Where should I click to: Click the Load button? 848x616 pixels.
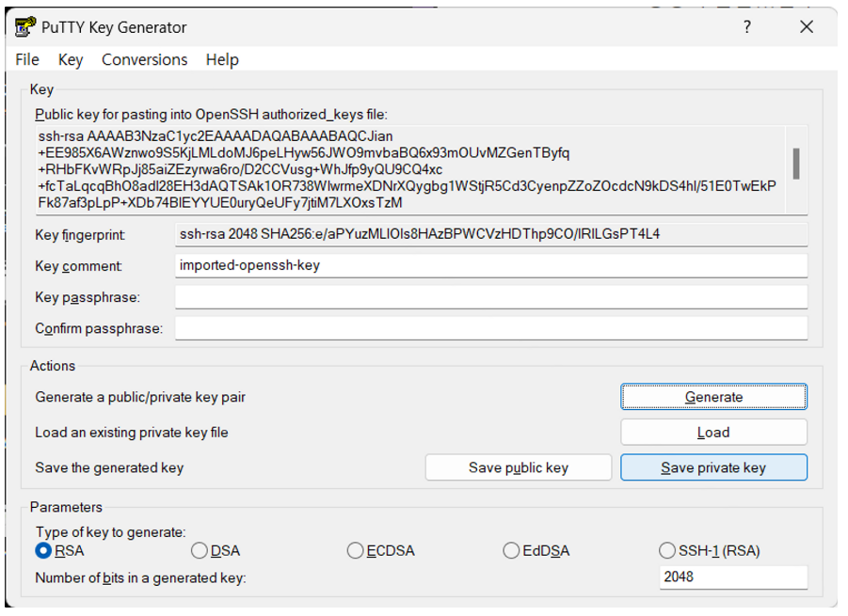(x=713, y=433)
